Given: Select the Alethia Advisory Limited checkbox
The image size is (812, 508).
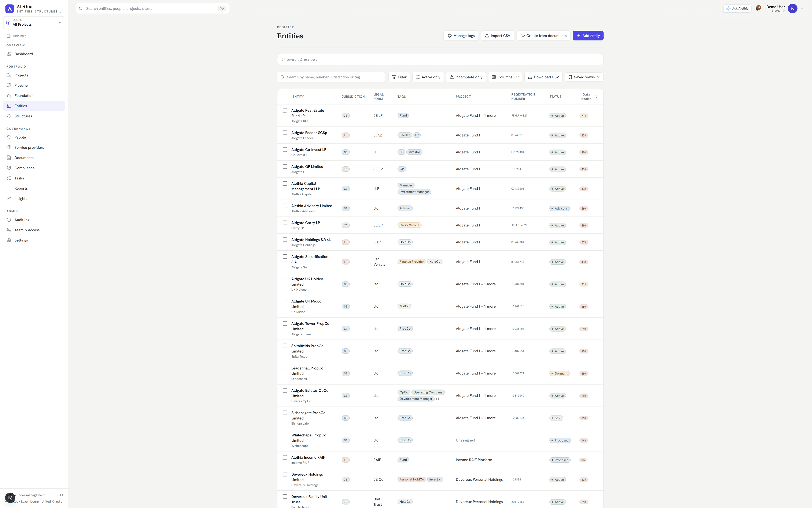Looking at the screenshot, I should 285,206.
